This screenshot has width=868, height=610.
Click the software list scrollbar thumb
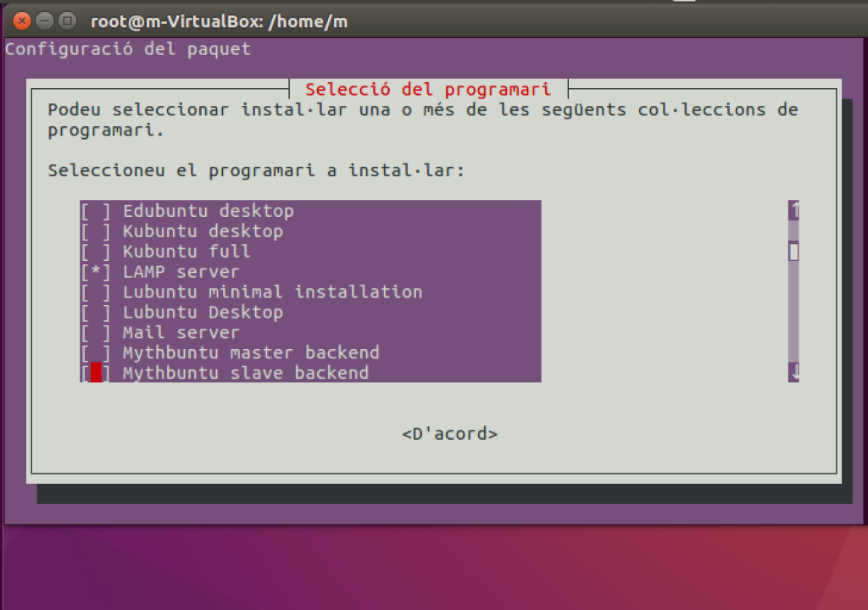(x=793, y=252)
